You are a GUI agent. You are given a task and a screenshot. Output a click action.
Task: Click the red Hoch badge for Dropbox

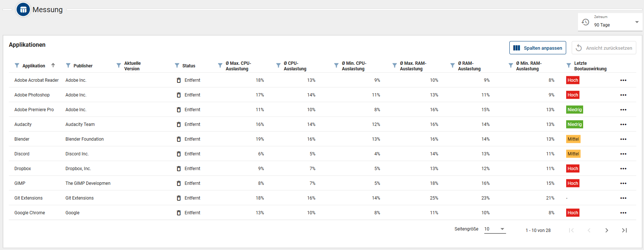click(x=572, y=169)
